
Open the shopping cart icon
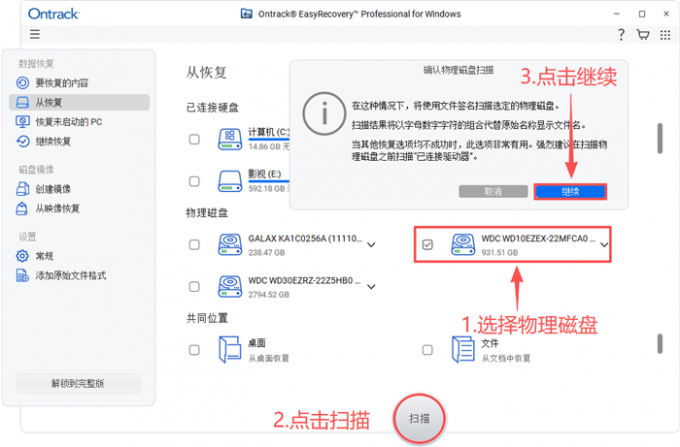(643, 35)
